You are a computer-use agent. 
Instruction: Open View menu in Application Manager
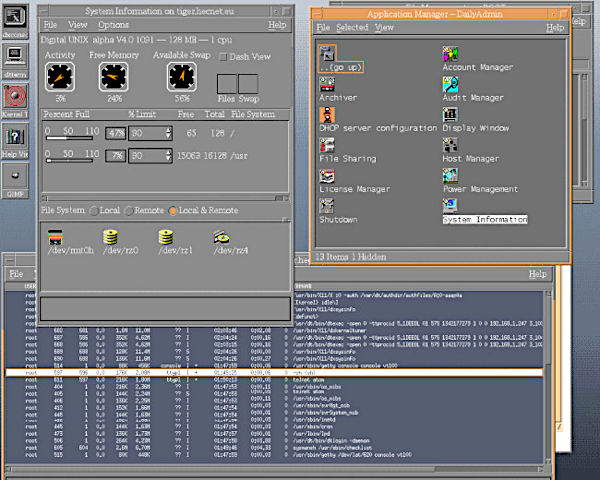[x=384, y=28]
